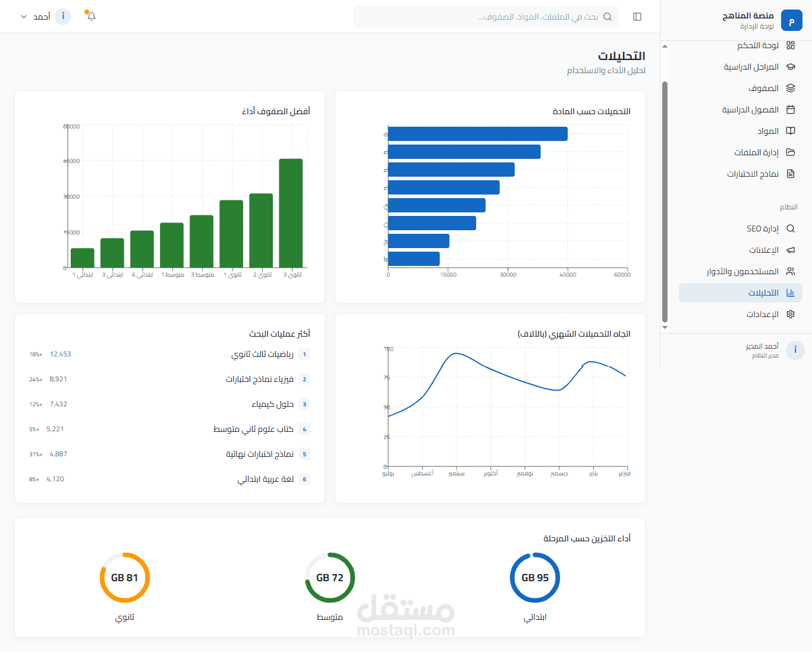Screen dimensions: 812x652
Task: Select the المراحل الدراسية graduation cap icon
Action: pyautogui.click(x=791, y=67)
